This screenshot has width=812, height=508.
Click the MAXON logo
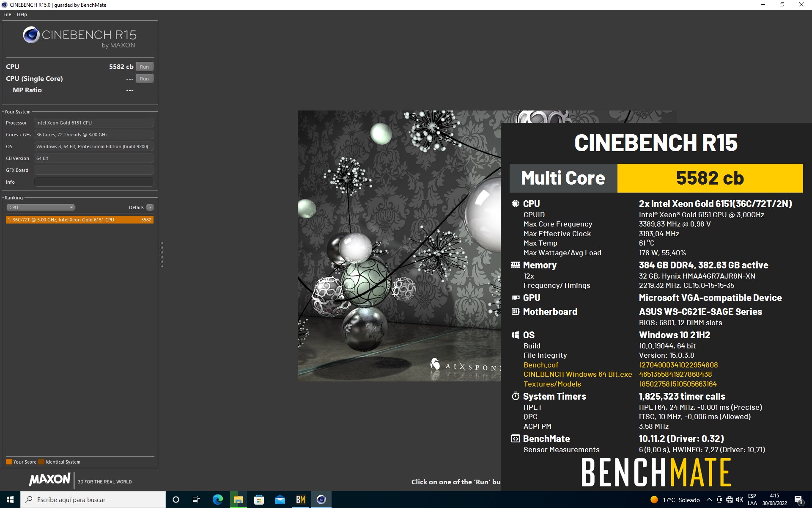click(x=50, y=479)
